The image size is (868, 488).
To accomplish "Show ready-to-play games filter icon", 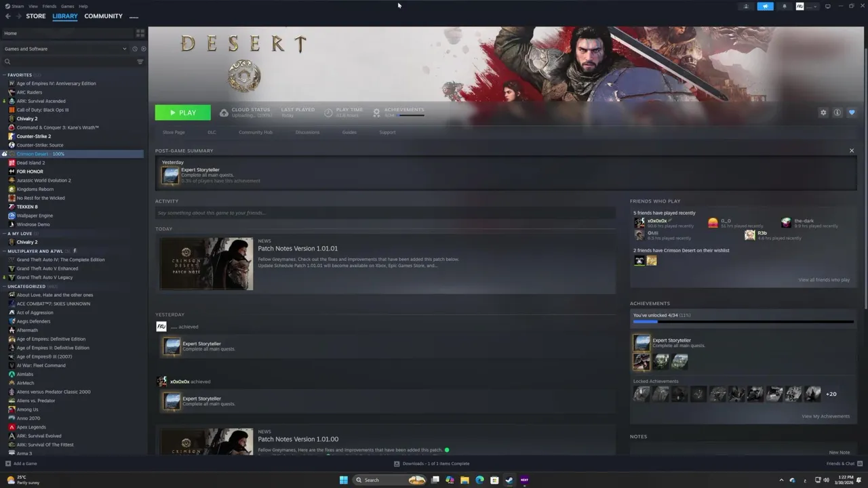I will (143, 49).
